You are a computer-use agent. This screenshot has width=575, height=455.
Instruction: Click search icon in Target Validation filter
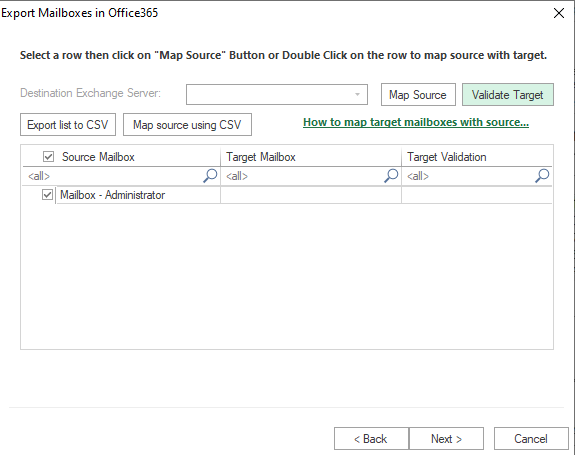click(542, 176)
